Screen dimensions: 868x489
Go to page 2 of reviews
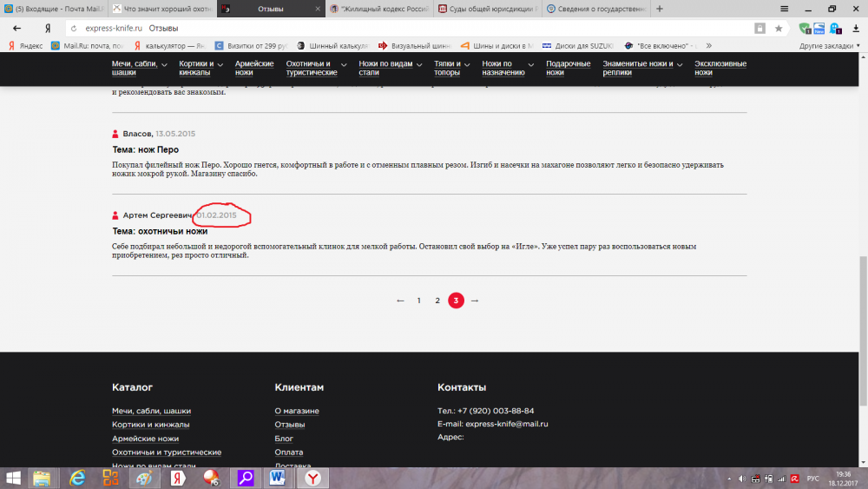(x=437, y=301)
